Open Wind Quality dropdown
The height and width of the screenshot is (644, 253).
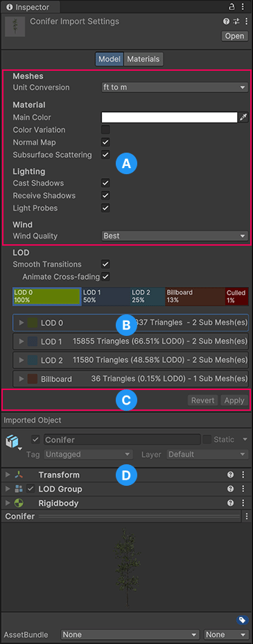click(x=175, y=236)
